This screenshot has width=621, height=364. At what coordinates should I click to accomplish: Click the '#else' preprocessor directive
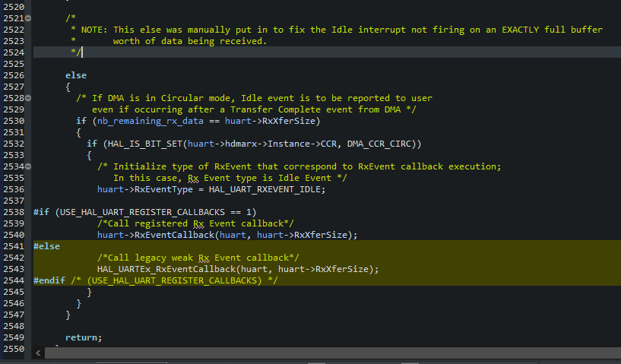coord(46,246)
